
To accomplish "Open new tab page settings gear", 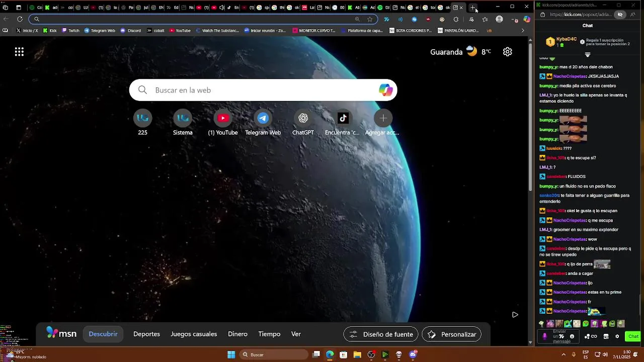I will pyautogui.click(x=507, y=52).
